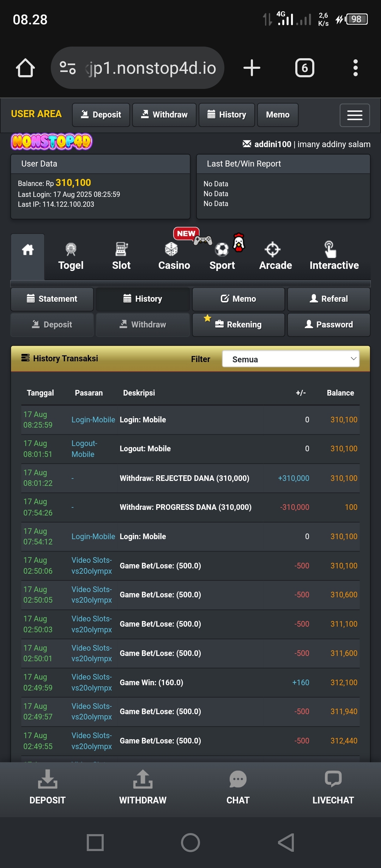Tap the browser home icon
Screen dimensions: 381x868
(25, 68)
